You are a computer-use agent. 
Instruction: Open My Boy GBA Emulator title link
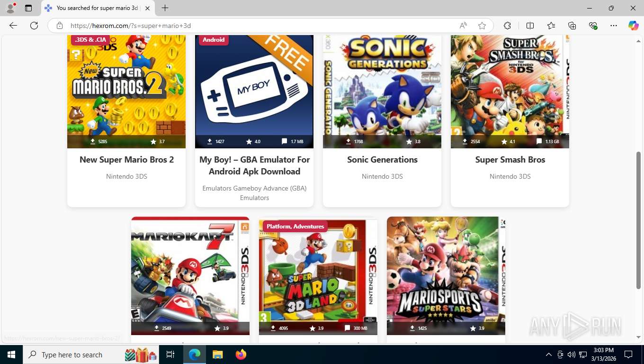pos(254,165)
